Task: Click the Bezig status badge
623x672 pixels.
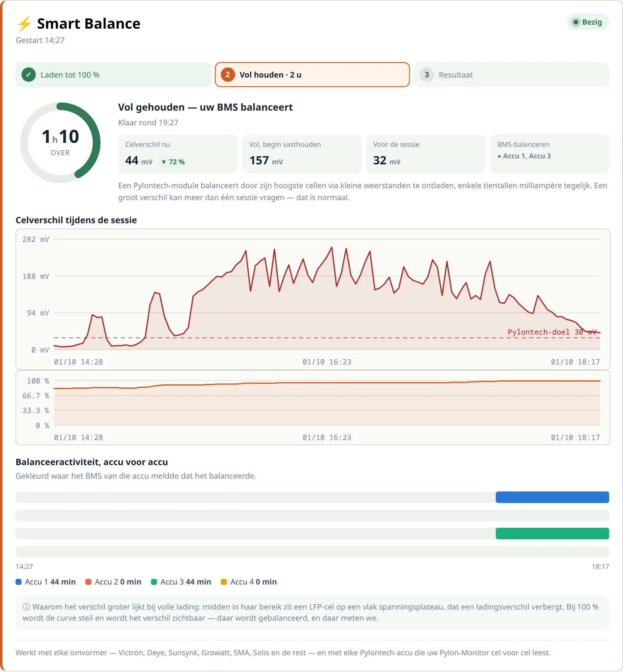Action: click(588, 22)
